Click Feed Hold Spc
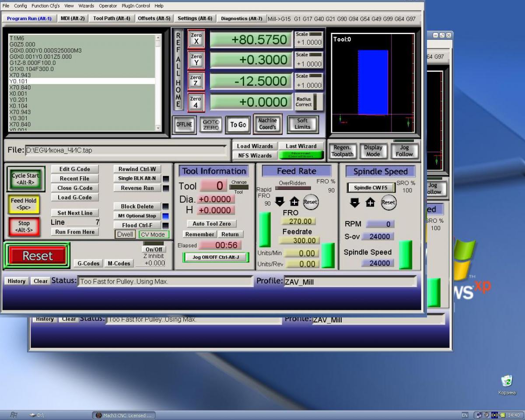This screenshot has width=525, height=420. tap(24, 204)
